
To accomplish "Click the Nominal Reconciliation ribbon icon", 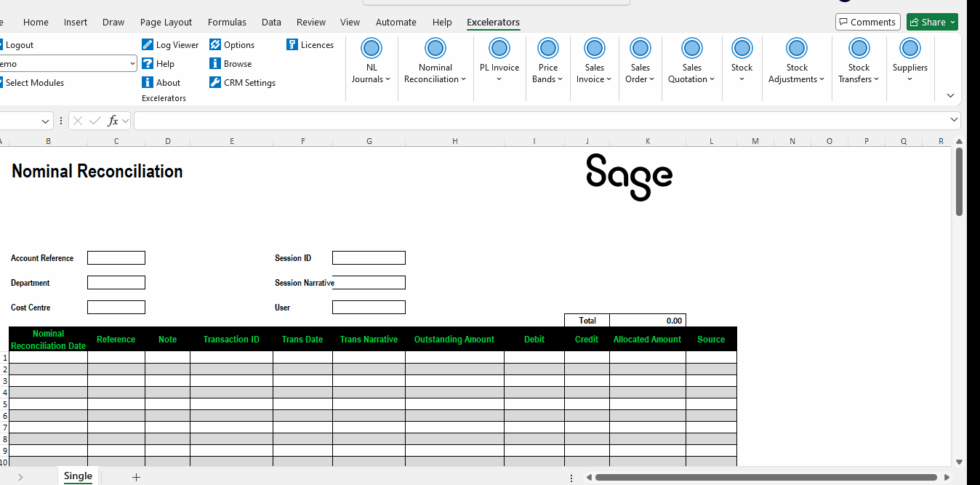I will click(x=435, y=49).
